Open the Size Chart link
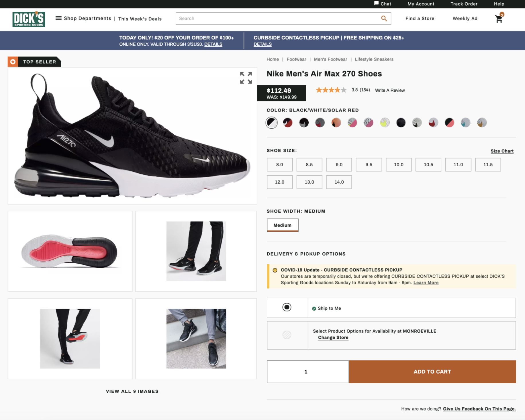This screenshot has height=420, width=525. [x=502, y=151]
